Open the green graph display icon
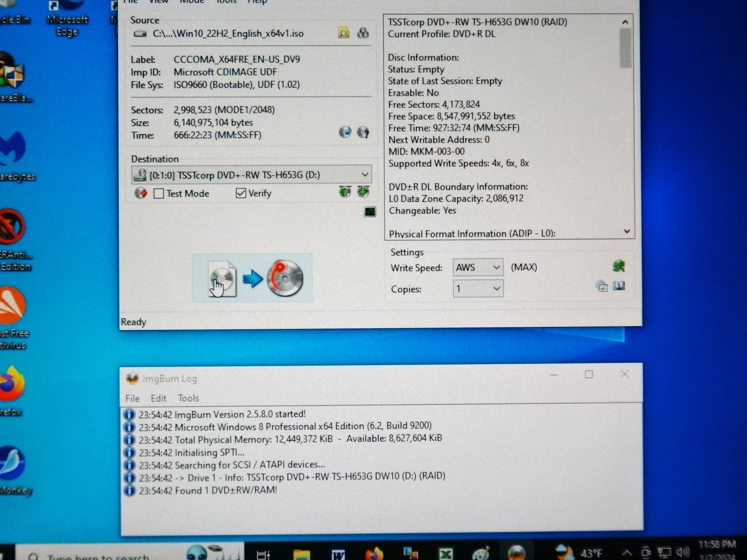The image size is (747, 560). pyautogui.click(x=370, y=212)
